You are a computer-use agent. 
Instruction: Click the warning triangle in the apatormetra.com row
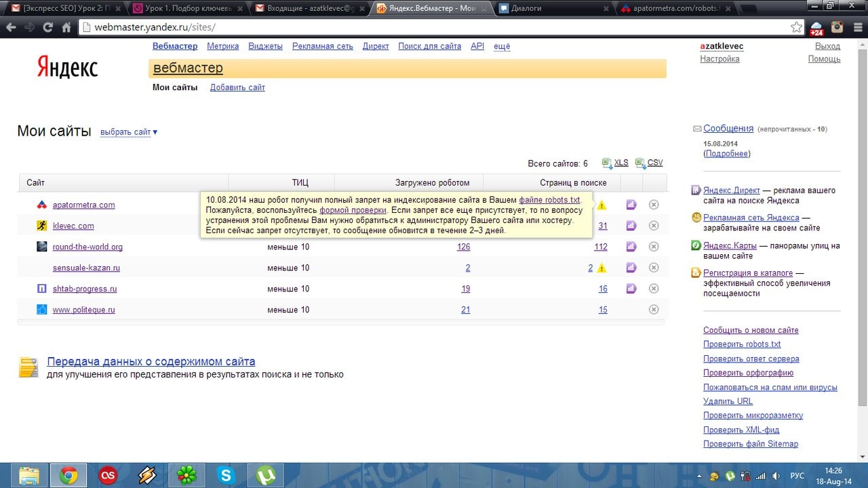point(601,205)
